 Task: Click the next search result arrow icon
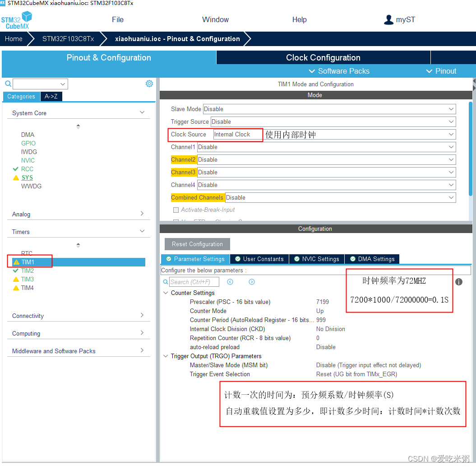pyautogui.click(x=252, y=282)
